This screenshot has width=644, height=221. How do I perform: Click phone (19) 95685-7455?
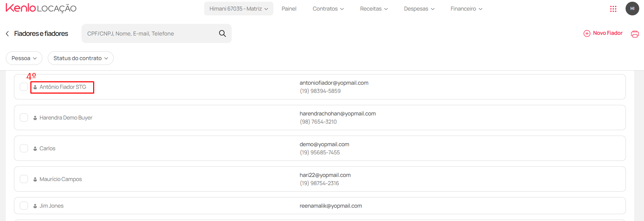tap(320, 153)
